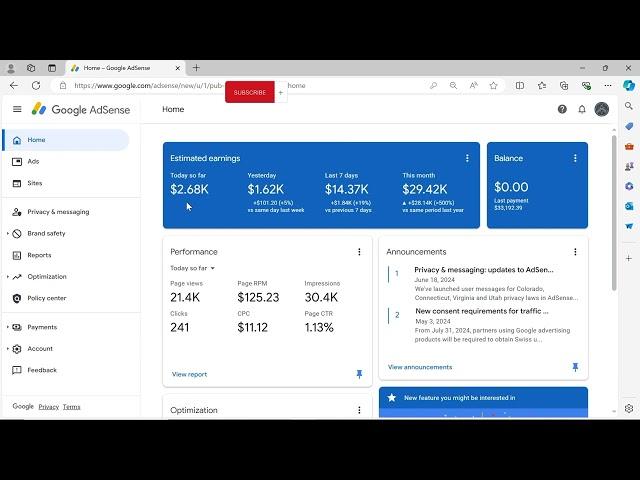Open Estimated earnings card options menu
The height and width of the screenshot is (480, 640).
(467, 158)
